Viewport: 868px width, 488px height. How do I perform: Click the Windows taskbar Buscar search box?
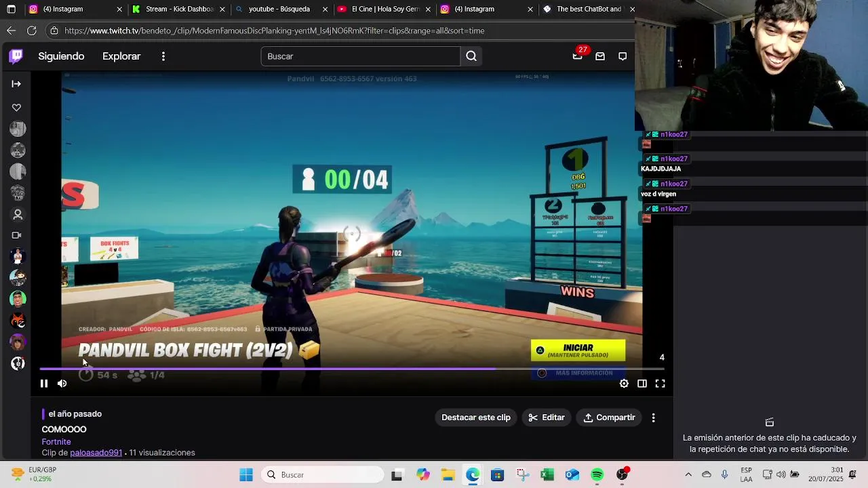click(321, 475)
